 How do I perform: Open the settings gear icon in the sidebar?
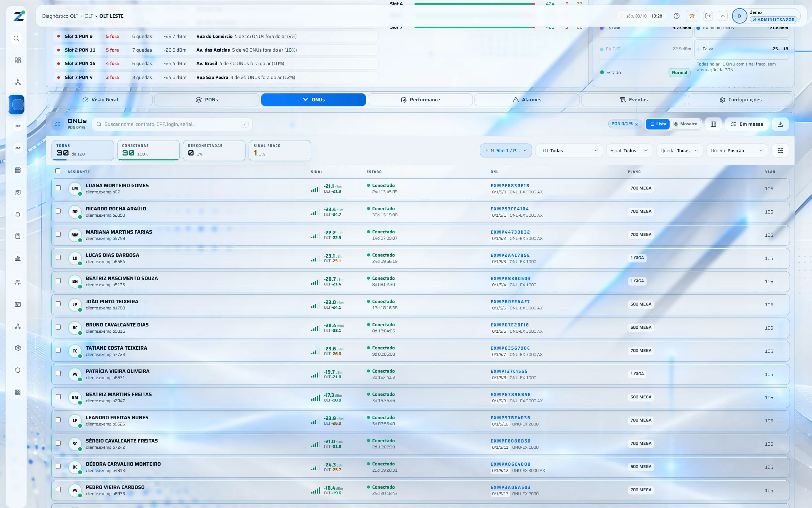[x=18, y=348]
